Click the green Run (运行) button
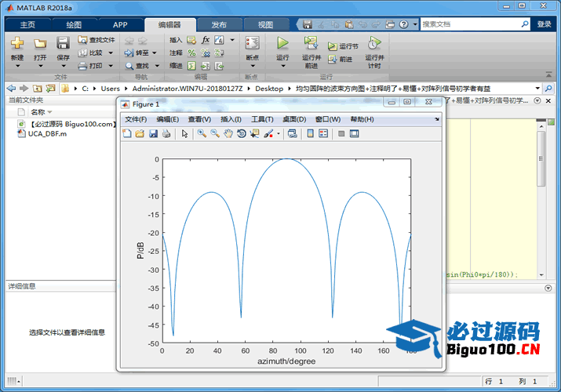Screen dimensions: 561x392 282,43
